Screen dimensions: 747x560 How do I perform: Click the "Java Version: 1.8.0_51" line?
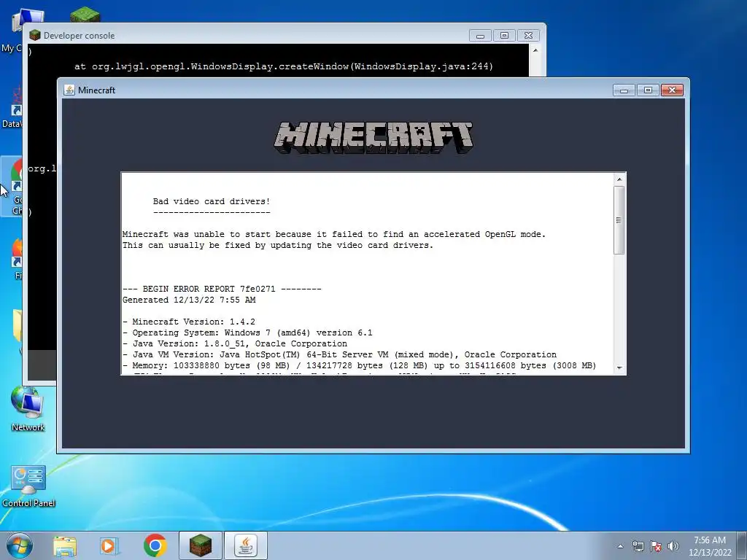pyautogui.click(x=235, y=344)
